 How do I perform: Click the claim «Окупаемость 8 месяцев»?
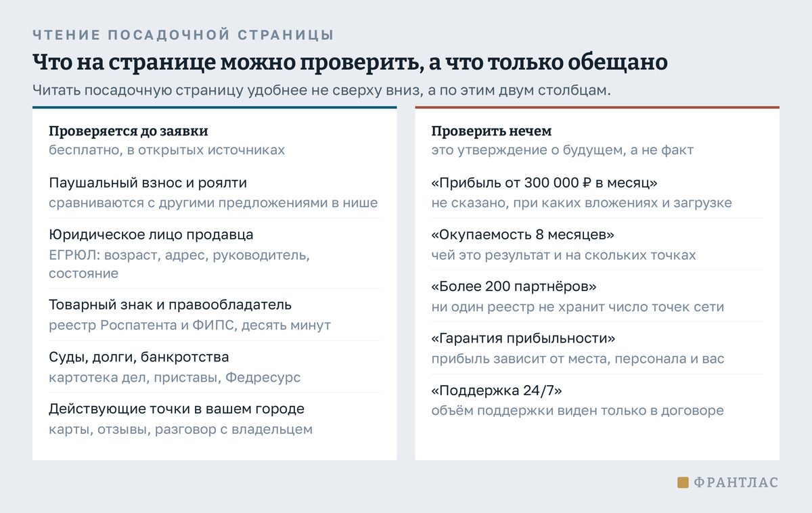[x=522, y=235]
